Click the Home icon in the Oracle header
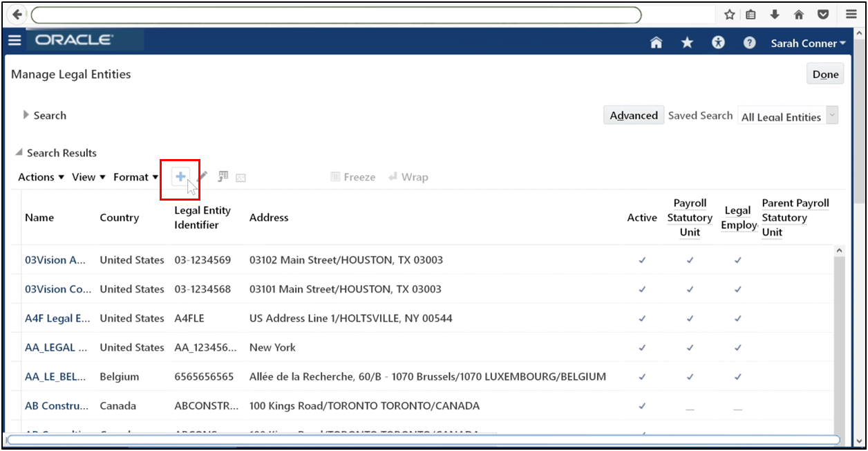The image size is (868, 451). click(x=655, y=42)
